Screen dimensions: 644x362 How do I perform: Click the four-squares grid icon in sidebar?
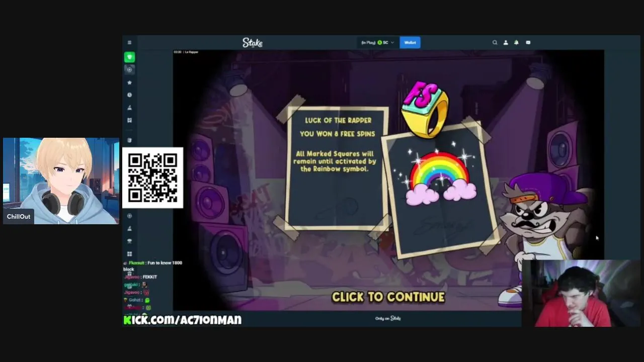129,254
